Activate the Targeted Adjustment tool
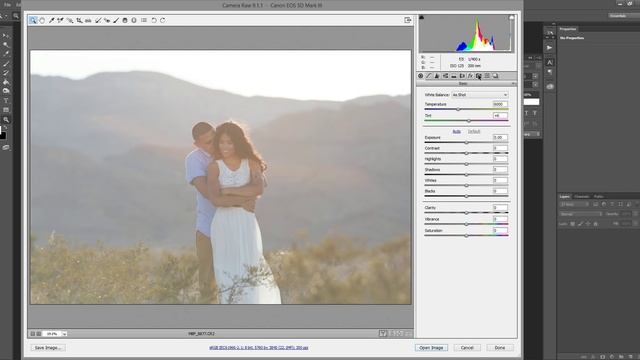The width and height of the screenshot is (640, 360). [x=70, y=20]
